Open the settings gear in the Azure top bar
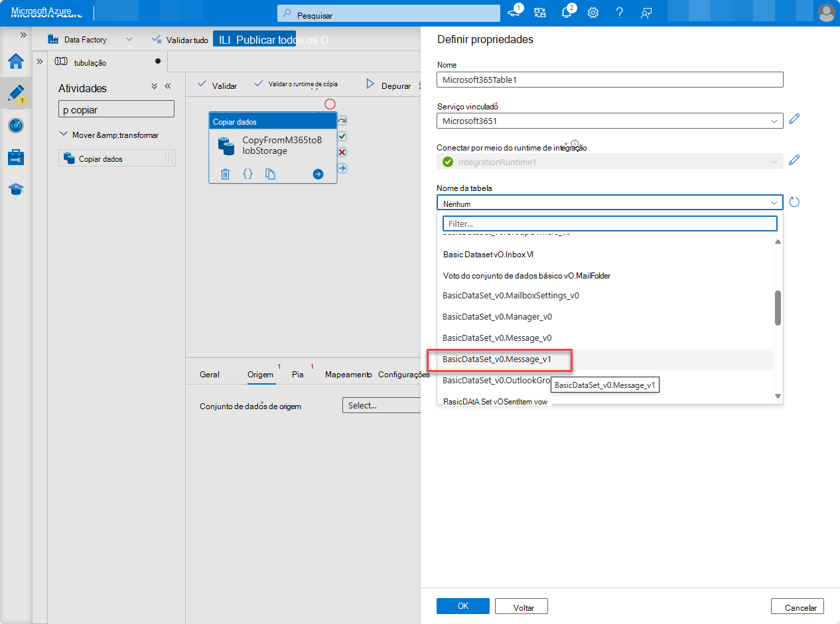840x624 pixels. (593, 13)
